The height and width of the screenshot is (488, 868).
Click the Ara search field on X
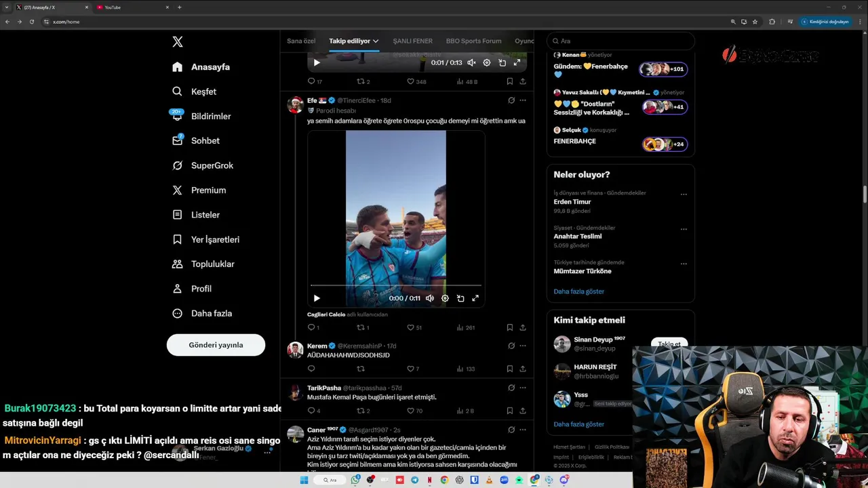[620, 41]
